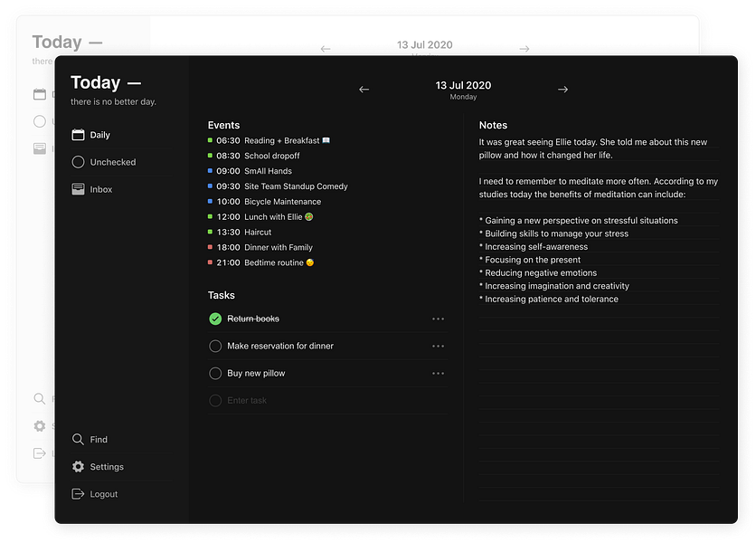Click the Inbox tray icon in dark sidebar
Screen dimensions: 756x543
coord(78,189)
